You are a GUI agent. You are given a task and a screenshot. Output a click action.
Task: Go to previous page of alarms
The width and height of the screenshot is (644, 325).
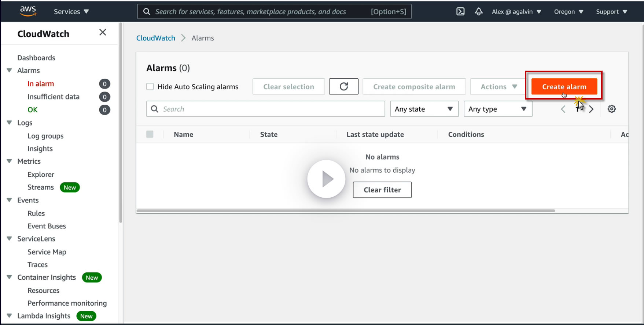(563, 109)
